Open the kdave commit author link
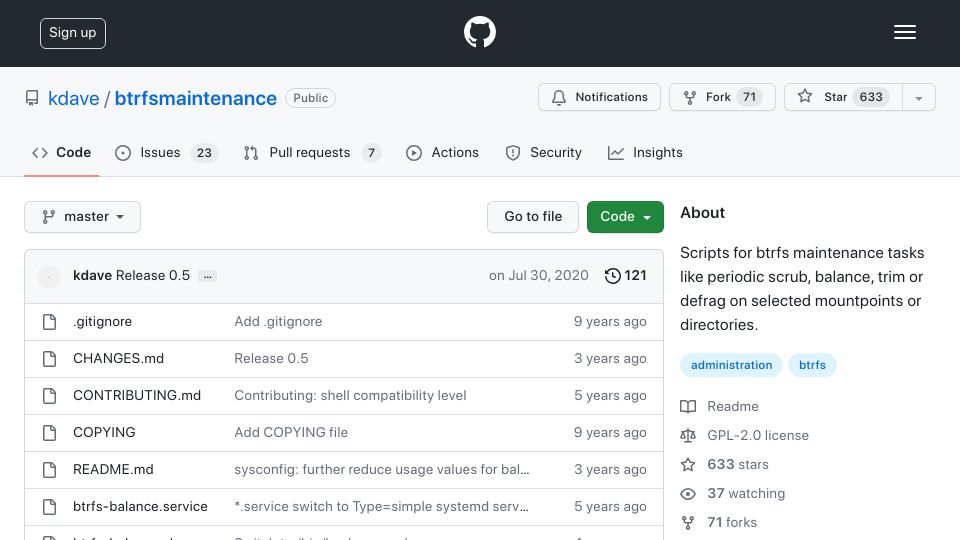The height and width of the screenshot is (540, 960). (x=92, y=276)
